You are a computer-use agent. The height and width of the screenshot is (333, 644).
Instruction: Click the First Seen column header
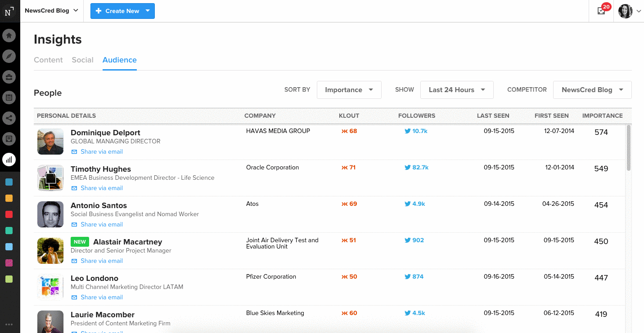(x=551, y=115)
